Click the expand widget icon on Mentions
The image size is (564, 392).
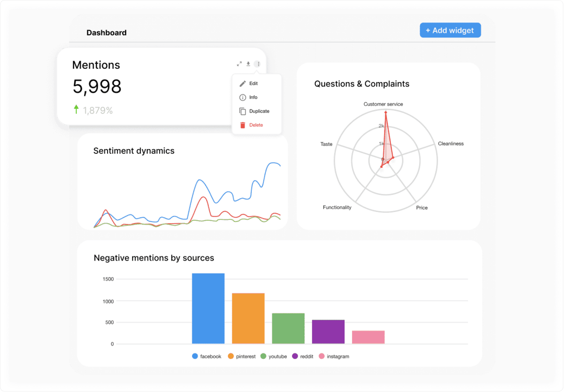239,63
